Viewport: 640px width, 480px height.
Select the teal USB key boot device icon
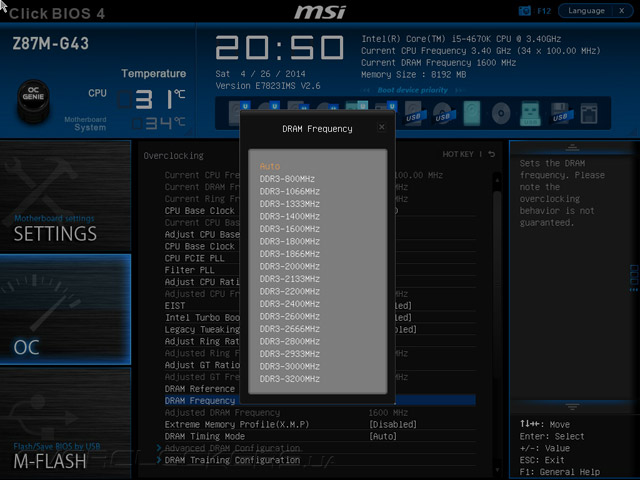530,113
